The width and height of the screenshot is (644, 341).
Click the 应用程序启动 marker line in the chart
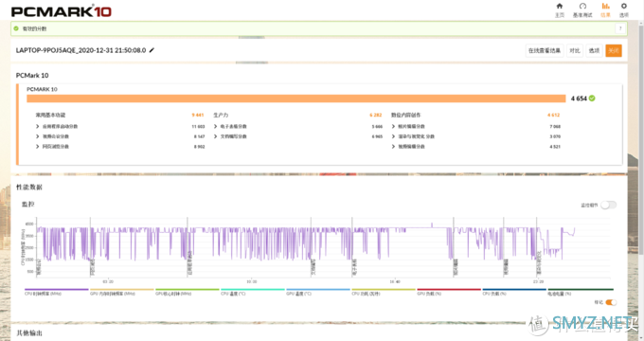[188, 246]
